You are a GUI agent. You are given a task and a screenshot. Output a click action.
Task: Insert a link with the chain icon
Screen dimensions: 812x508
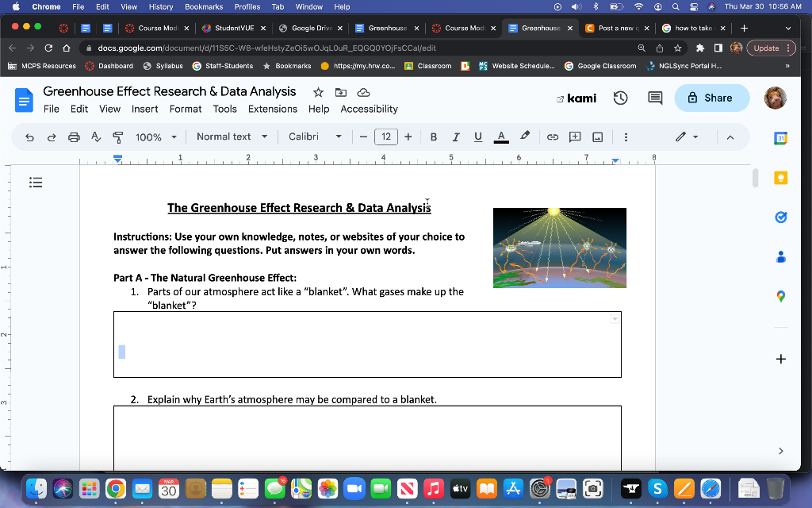tap(553, 137)
